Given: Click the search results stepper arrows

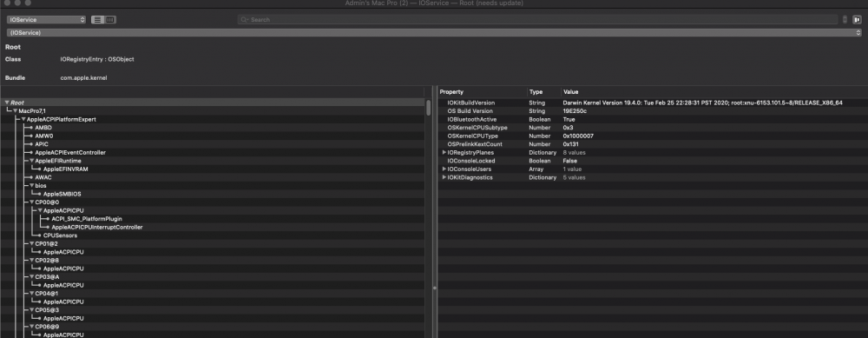Looking at the screenshot, I should (x=845, y=19).
